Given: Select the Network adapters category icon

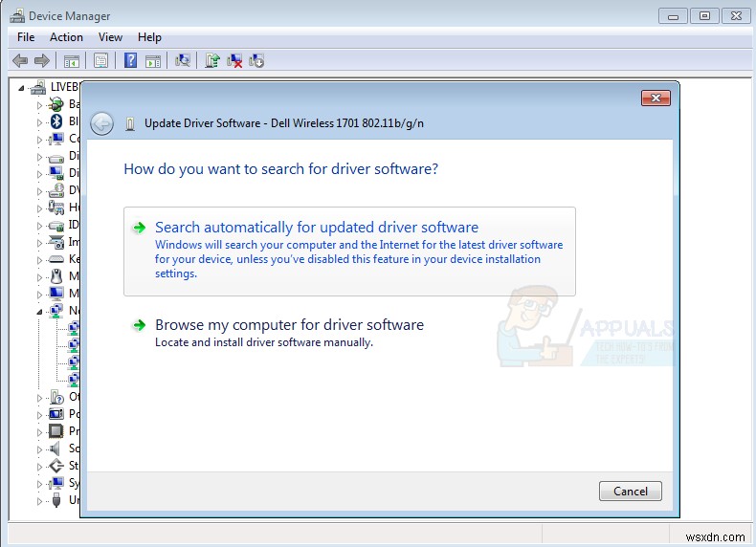Looking at the screenshot, I should (56, 311).
